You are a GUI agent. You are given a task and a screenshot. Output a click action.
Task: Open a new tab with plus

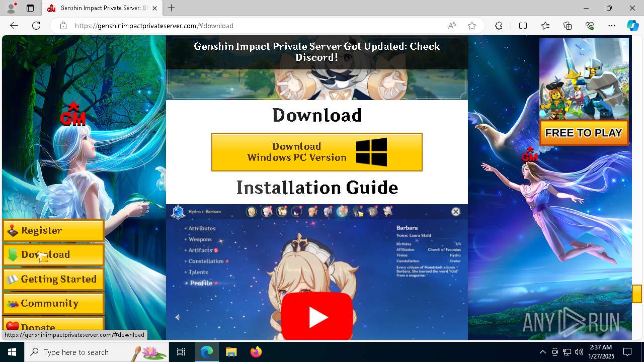click(x=172, y=8)
